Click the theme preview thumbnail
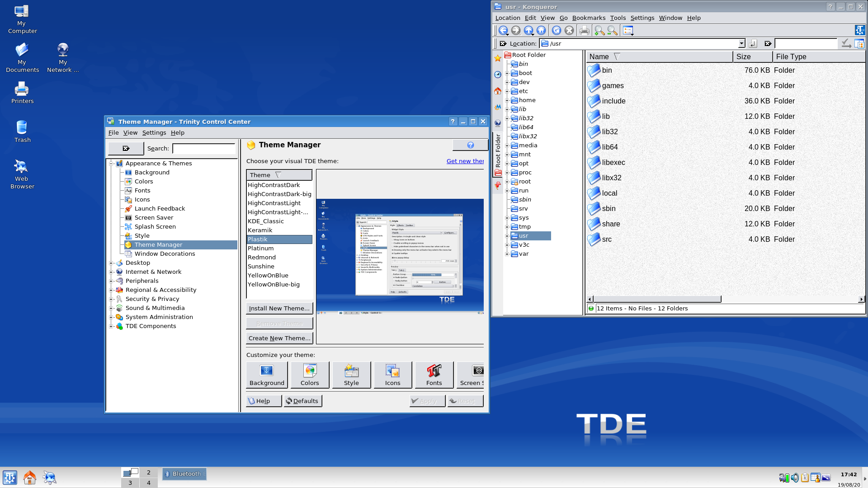 [400, 257]
